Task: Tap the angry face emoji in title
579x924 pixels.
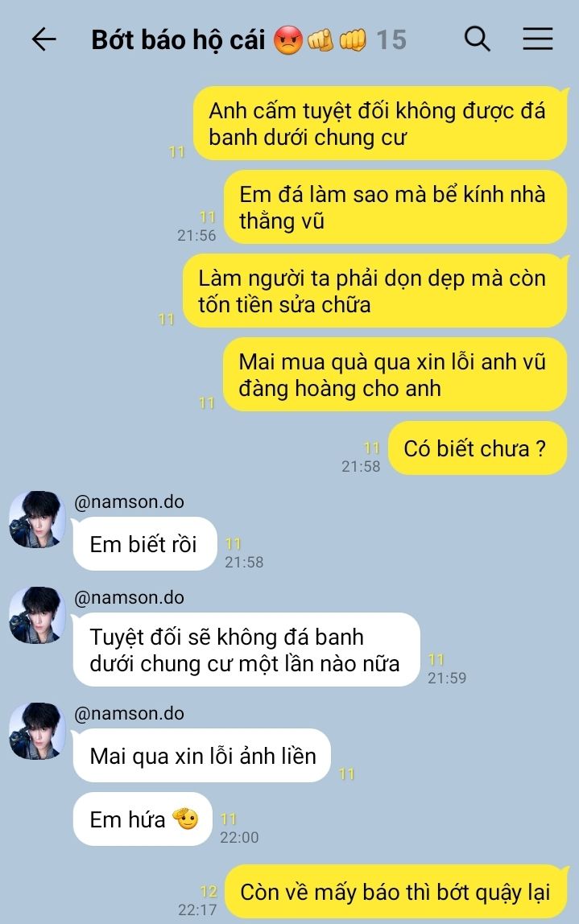Action: coord(288,40)
